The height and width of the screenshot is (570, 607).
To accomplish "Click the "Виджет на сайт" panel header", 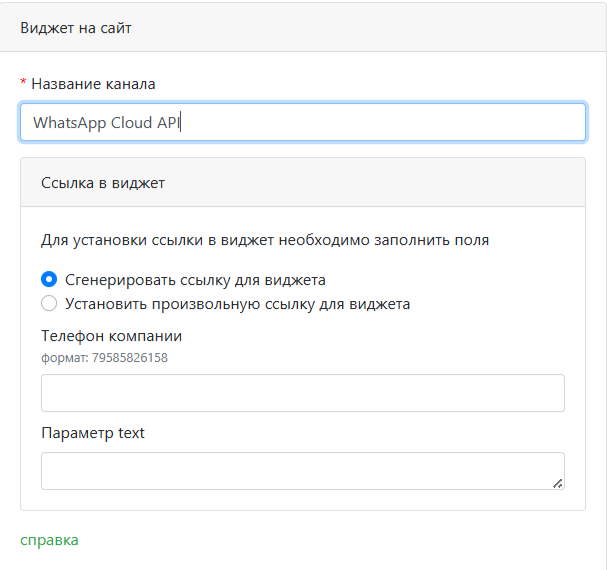I will pyautogui.click(x=76, y=27).
